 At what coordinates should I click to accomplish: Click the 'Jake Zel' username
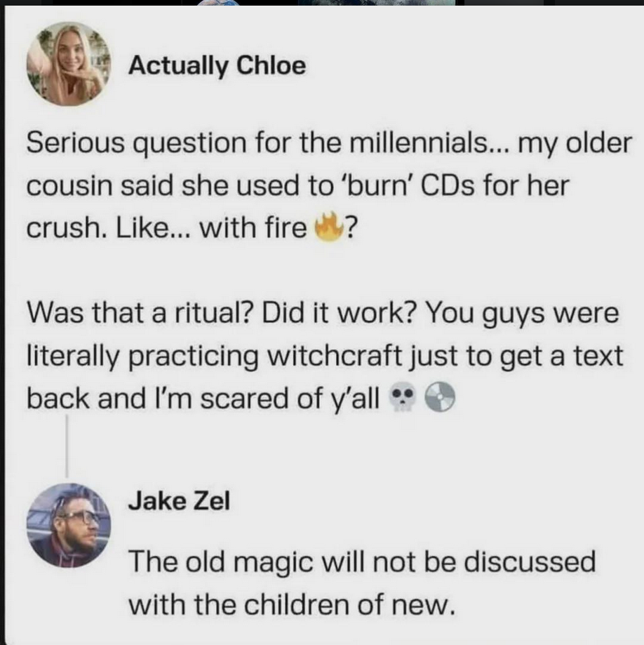(x=179, y=502)
